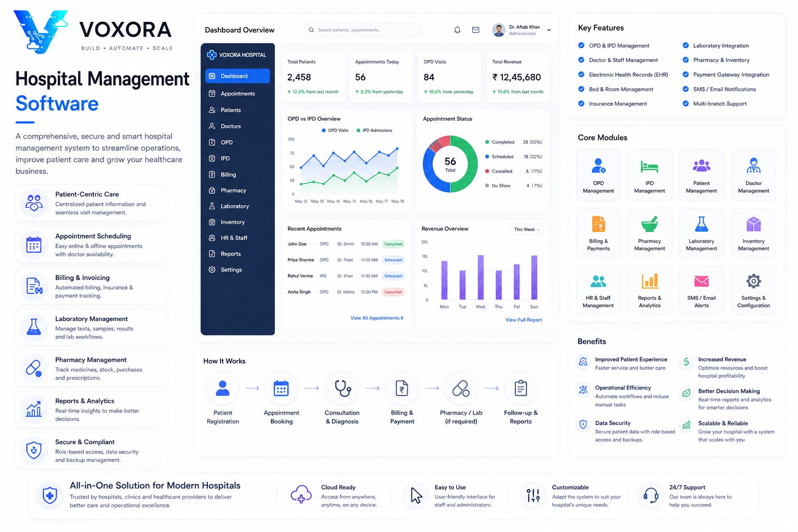Click the Completed status badge for John Doe
The height and width of the screenshot is (532, 798).
(x=393, y=244)
